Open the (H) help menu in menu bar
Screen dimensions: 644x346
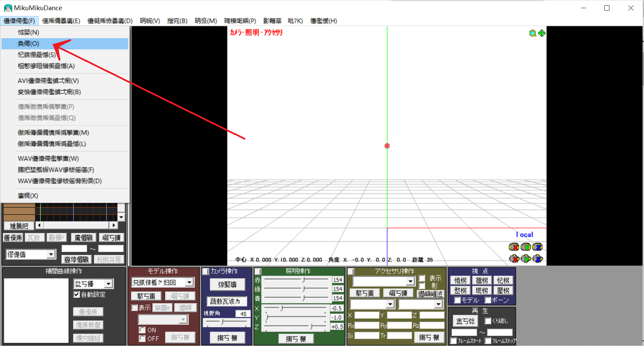323,21
